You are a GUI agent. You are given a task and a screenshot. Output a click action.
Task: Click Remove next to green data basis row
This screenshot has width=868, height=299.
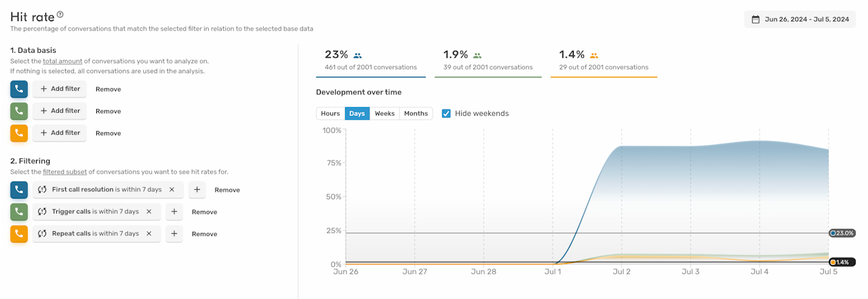(x=108, y=111)
